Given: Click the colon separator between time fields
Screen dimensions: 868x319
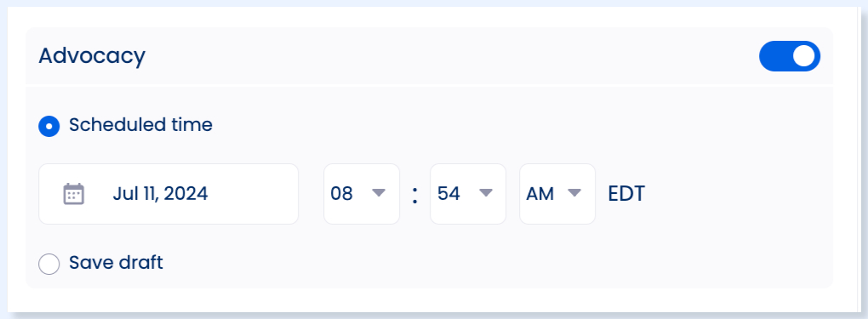Looking at the screenshot, I should pos(414,195).
